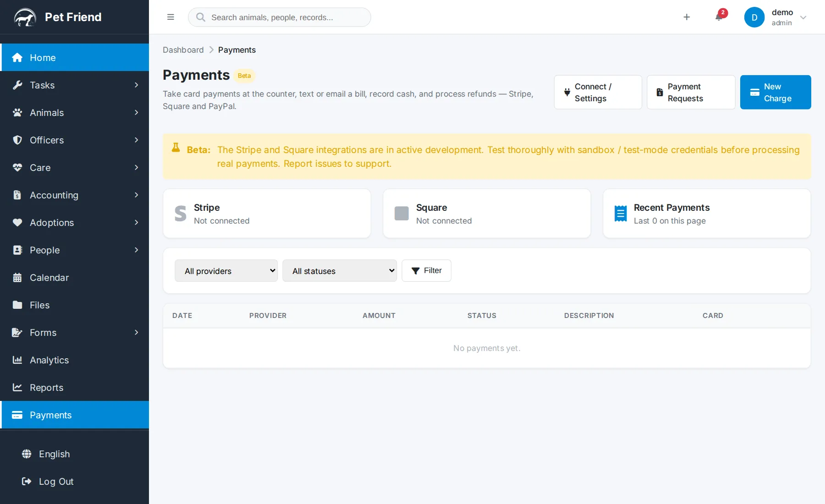Viewport: 825px width, 504px height.
Task: Open the All statuses dropdown
Action: [x=340, y=271]
